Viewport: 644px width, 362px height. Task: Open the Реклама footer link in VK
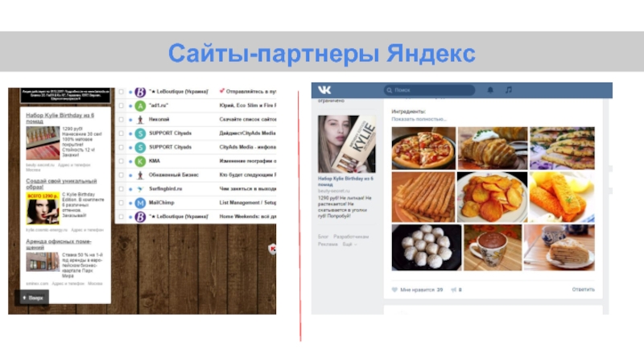point(328,245)
